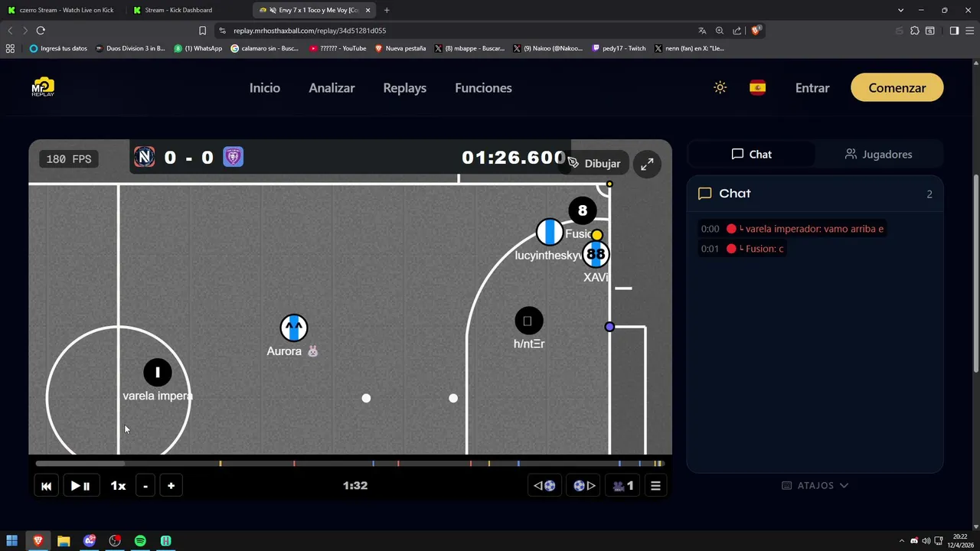Click the Aurora player disc

293,328
